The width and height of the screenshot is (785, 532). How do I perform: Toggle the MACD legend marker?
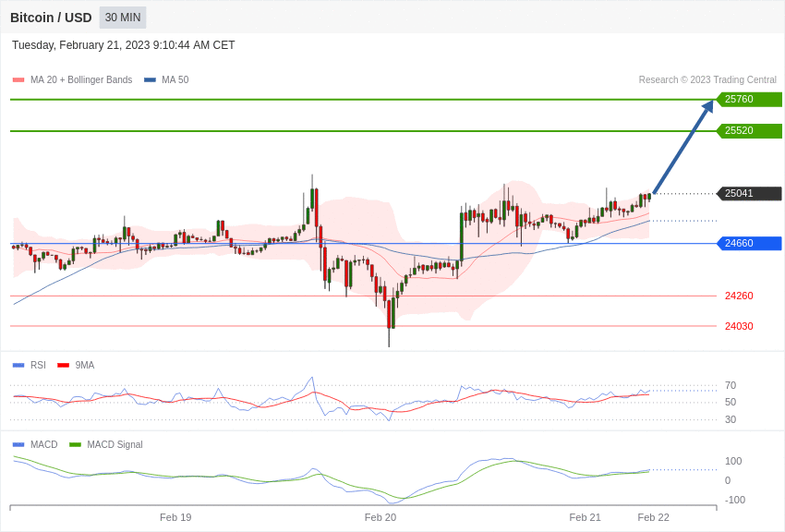coord(18,444)
